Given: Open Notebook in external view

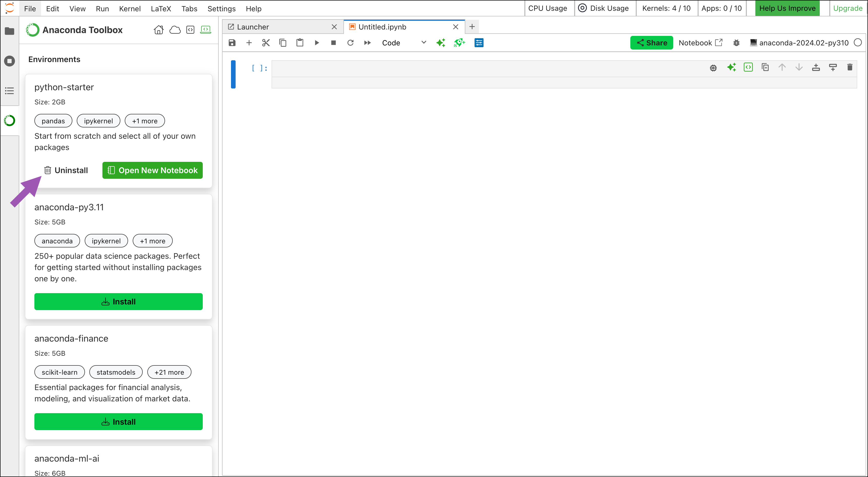Looking at the screenshot, I should point(700,43).
